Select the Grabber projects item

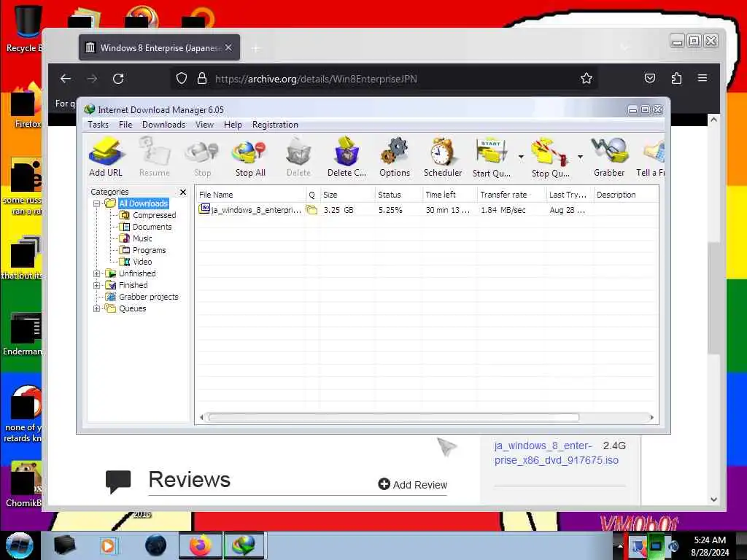148,297
